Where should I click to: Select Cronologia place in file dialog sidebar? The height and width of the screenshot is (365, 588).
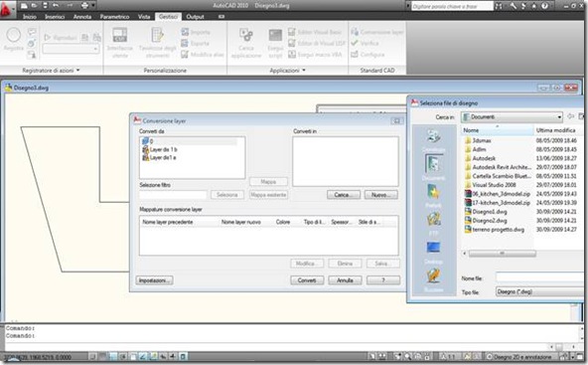point(433,139)
